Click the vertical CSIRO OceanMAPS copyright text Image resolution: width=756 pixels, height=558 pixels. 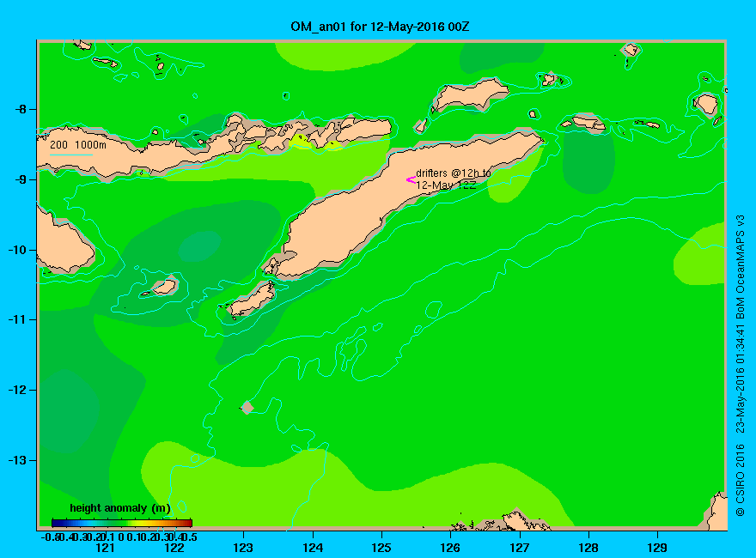pos(741,366)
